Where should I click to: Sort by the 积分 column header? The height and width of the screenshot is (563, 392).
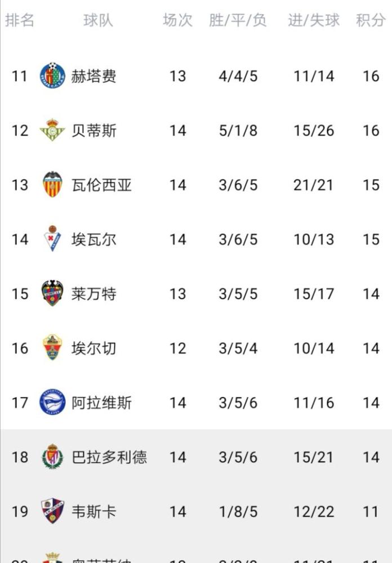pos(371,21)
